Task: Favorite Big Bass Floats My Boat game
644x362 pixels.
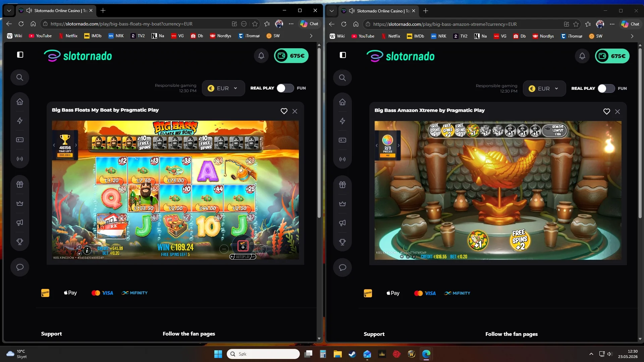Action: click(284, 111)
